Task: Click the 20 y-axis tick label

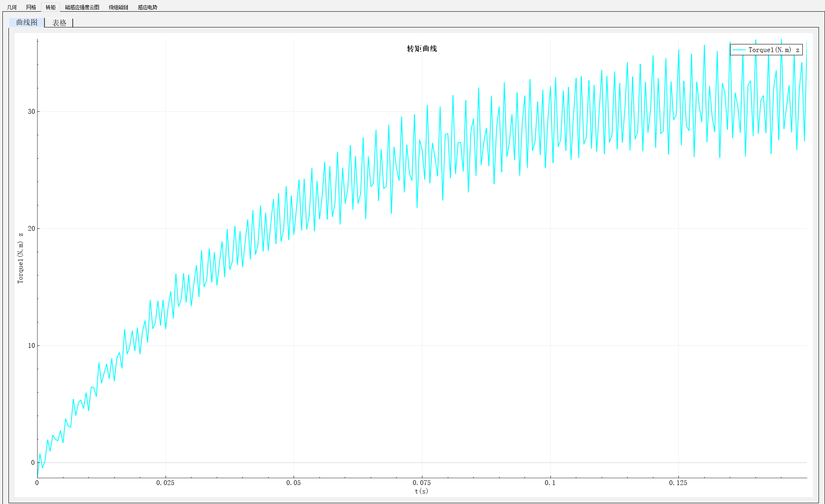Action: click(31, 228)
